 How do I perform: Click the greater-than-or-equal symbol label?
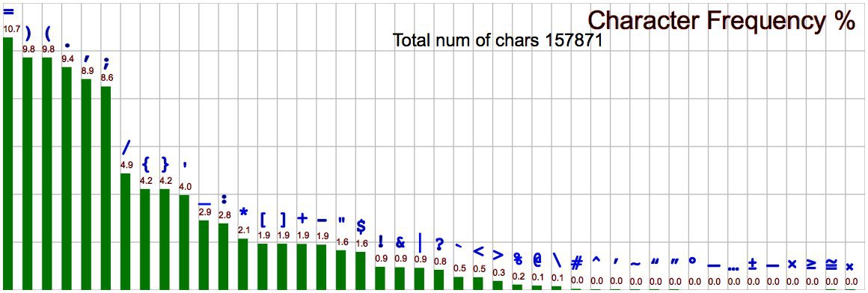click(x=812, y=264)
